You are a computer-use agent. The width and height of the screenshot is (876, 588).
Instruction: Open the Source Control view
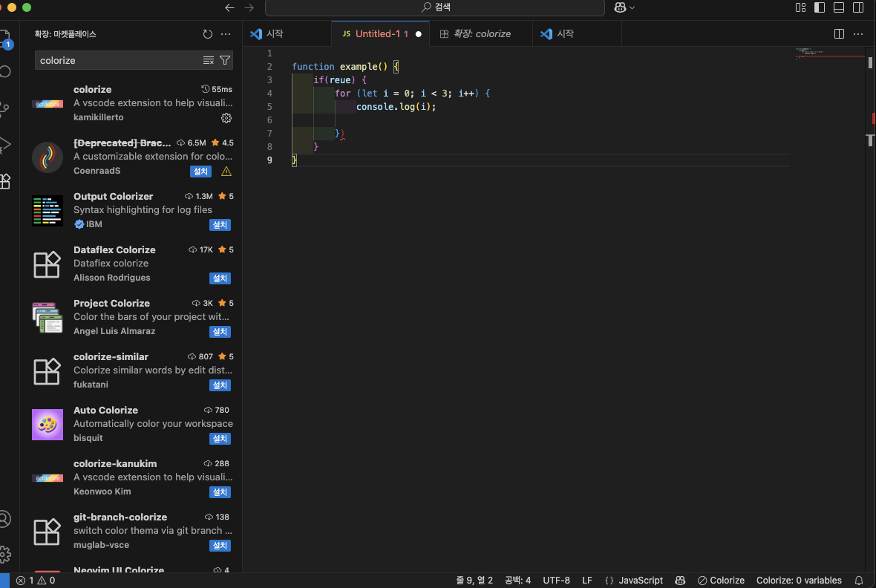click(5, 108)
